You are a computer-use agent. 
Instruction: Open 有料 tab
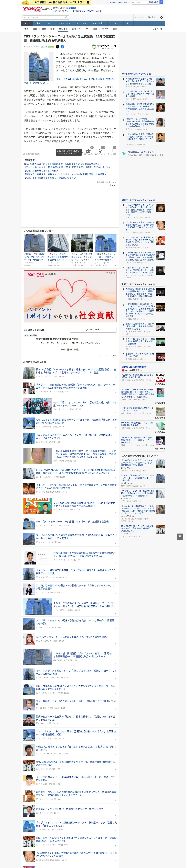[x=128, y=24]
